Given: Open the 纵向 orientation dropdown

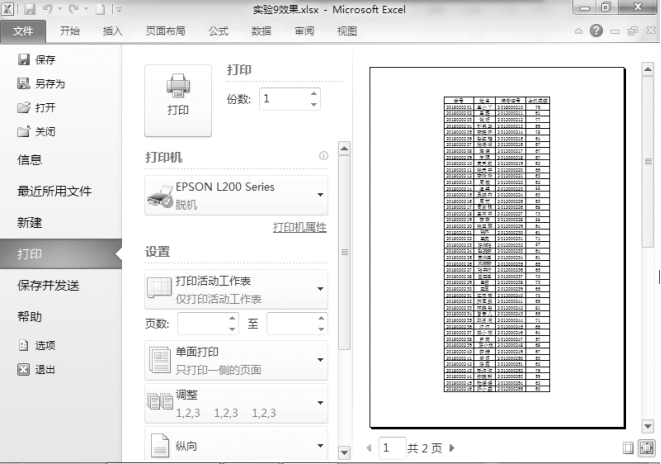Looking at the screenshot, I should [236, 444].
